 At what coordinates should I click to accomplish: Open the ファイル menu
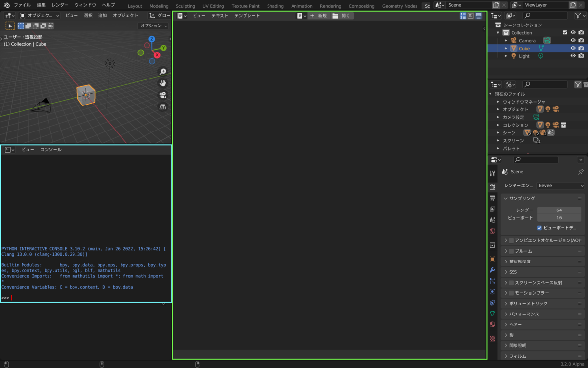tap(22, 5)
